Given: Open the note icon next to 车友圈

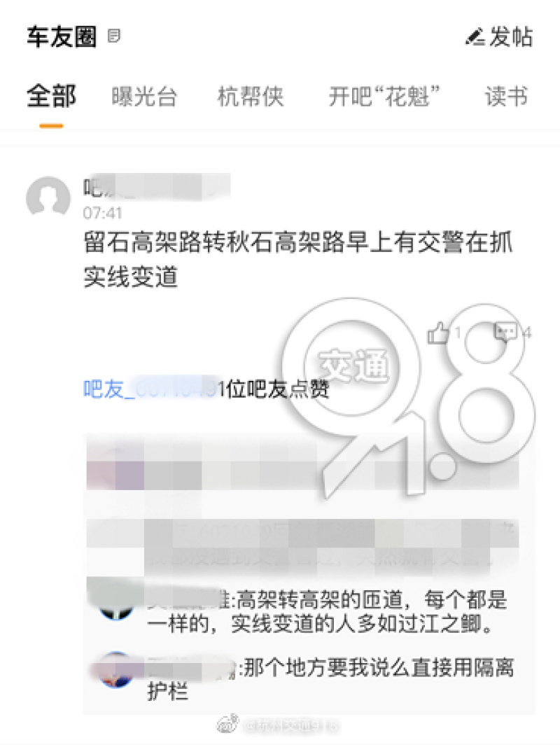Looking at the screenshot, I should coord(113,36).
